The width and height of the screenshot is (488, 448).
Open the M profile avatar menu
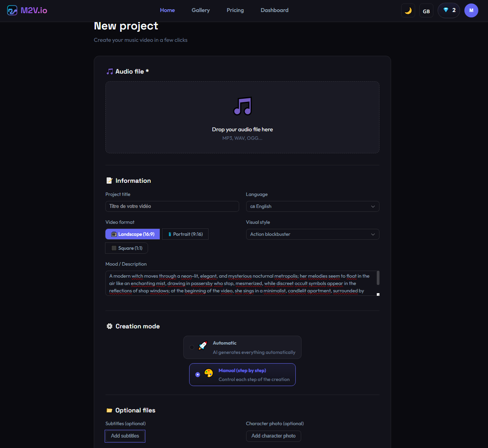[471, 10]
